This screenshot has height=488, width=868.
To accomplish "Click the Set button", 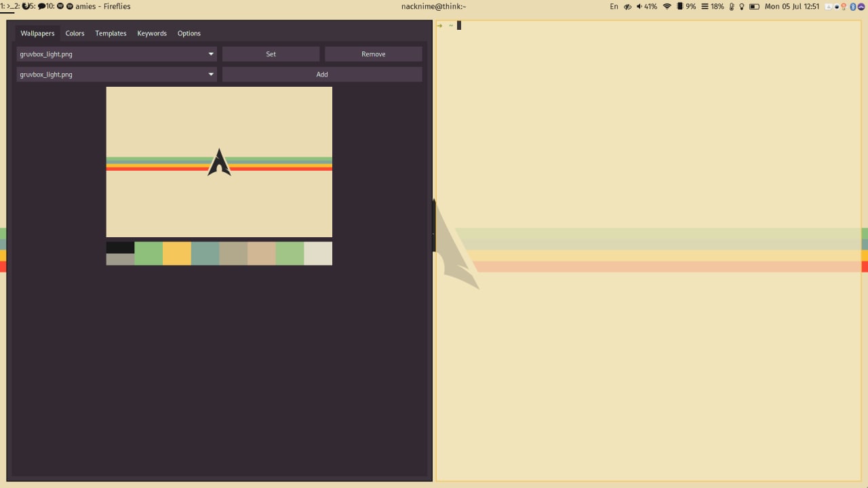I will click(x=271, y=54).
